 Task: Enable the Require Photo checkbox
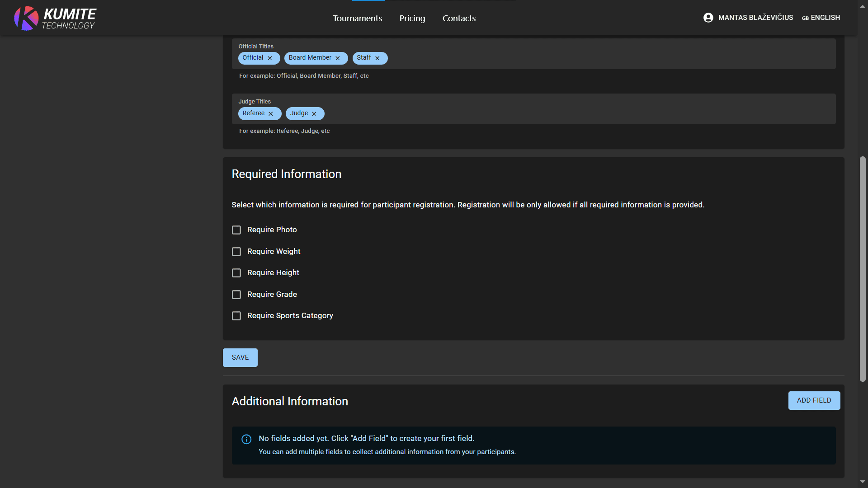(x=236, y=230)
